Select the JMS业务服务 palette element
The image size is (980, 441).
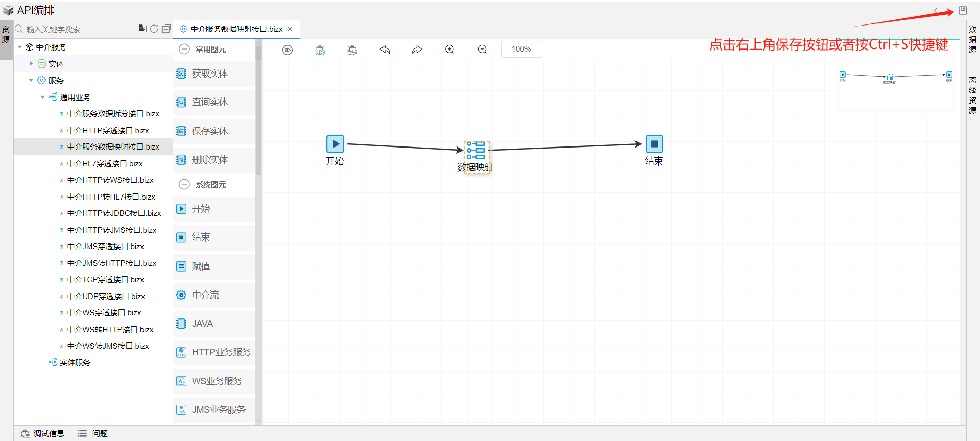[214, 410]
